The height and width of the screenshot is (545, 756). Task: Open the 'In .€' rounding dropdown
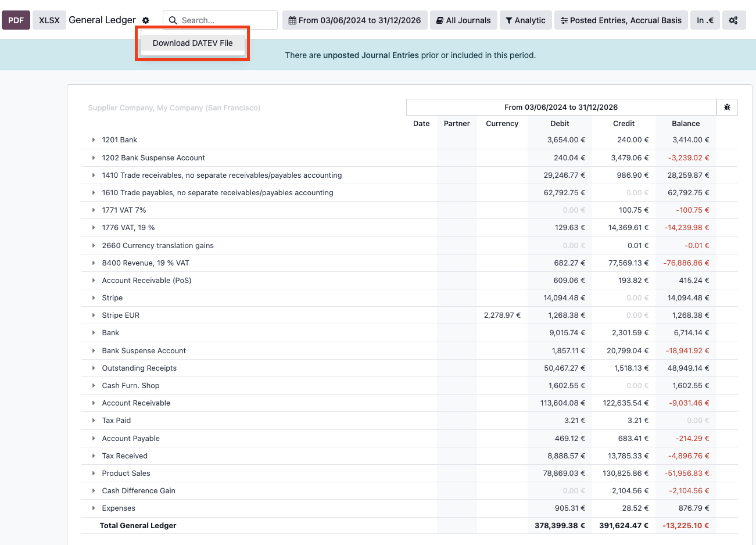click(x=705, y=20)
